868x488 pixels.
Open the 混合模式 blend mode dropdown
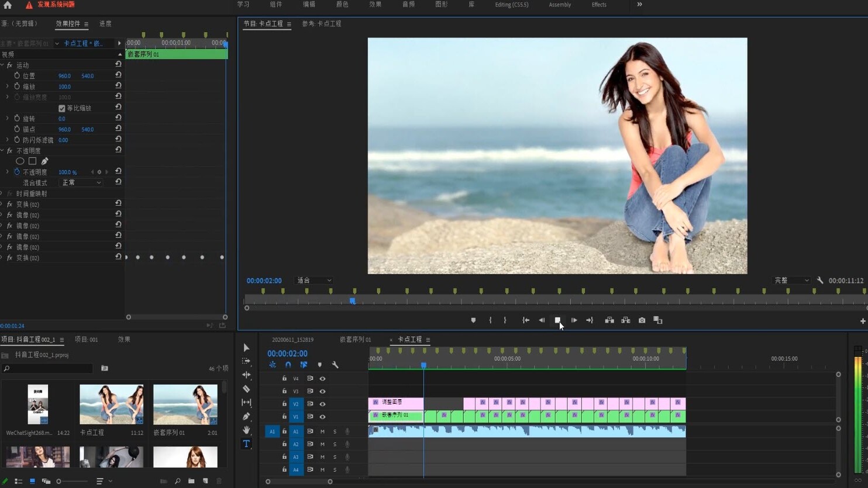tap(81, 183)
